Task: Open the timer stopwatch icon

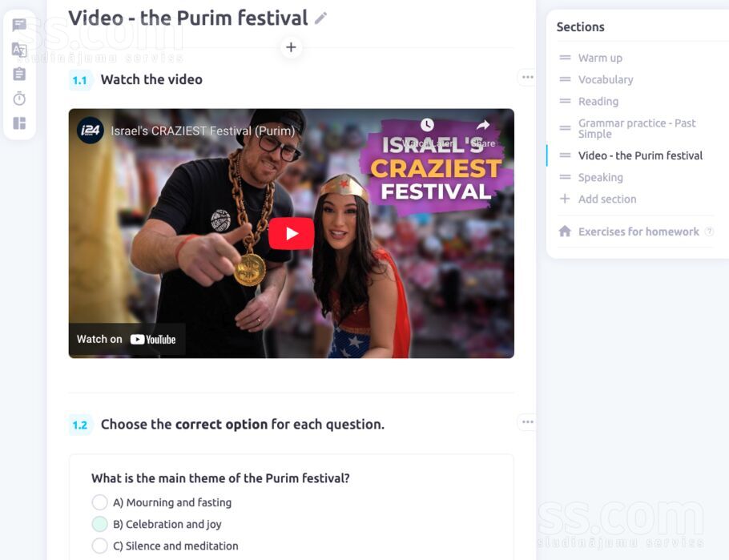Action: pyautogui.click(x=19, y=98)
